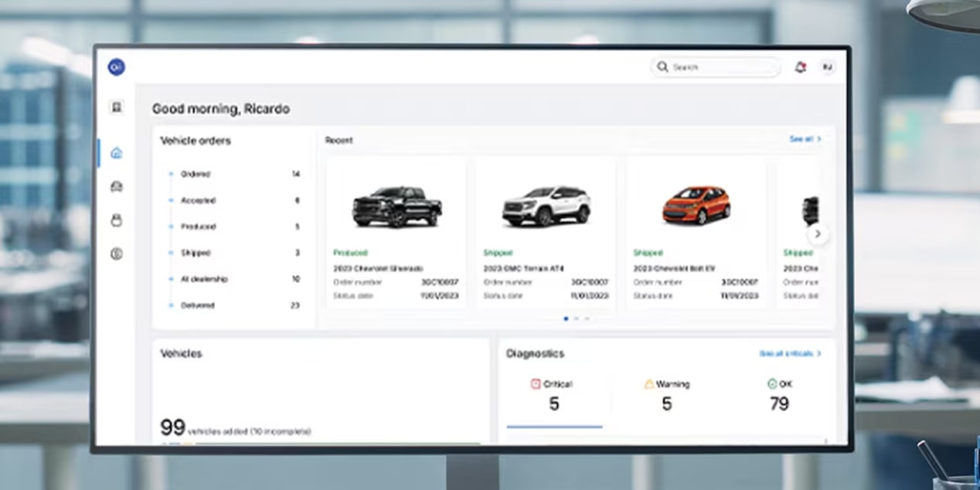
Task: Open the car icon in the sidebar
Action: coord(117,186)
